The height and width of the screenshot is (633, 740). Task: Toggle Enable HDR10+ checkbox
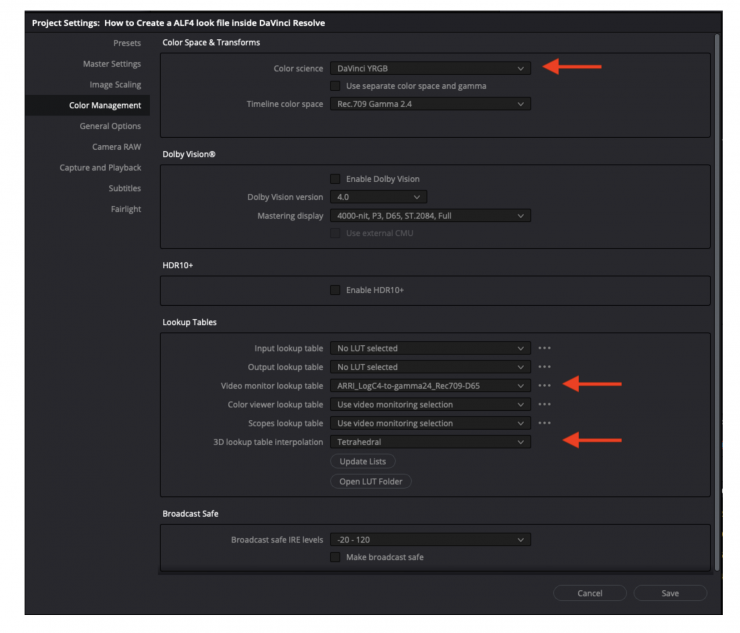(336, 290)
